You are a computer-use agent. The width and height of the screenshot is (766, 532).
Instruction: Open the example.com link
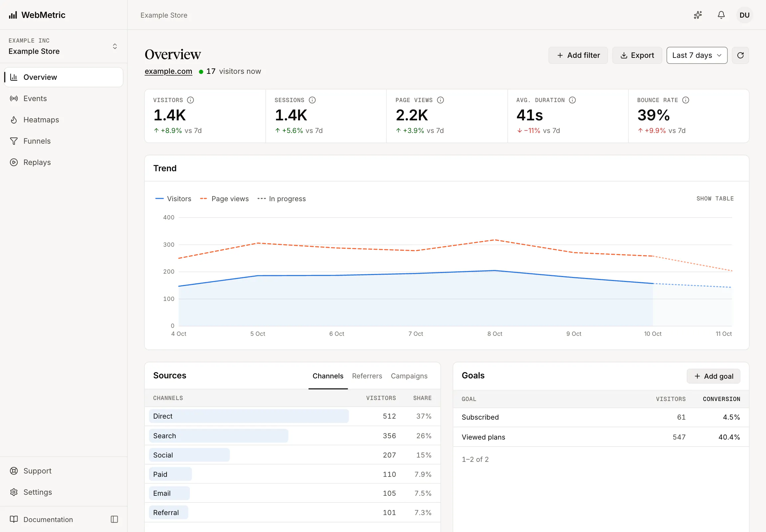click(x=168, y=71)
